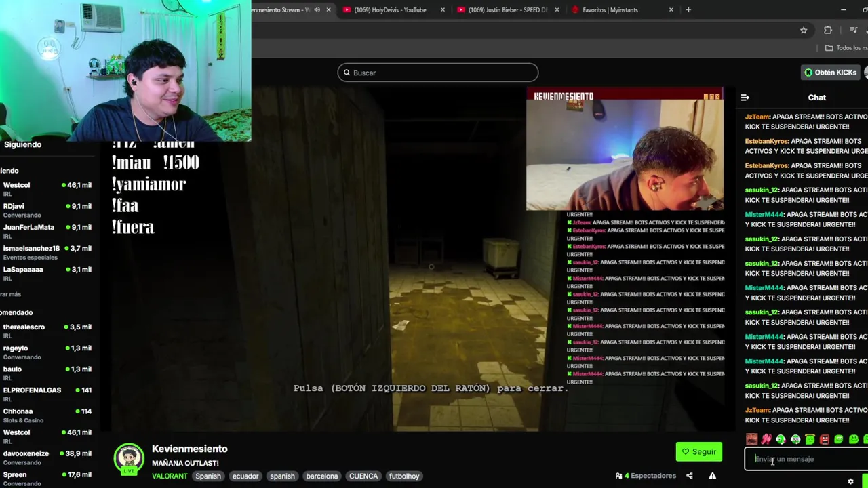Pick the green headphones emote with pink mic
Image resolution: width=868 pixels, height=488 pixels.
(781, 439)
